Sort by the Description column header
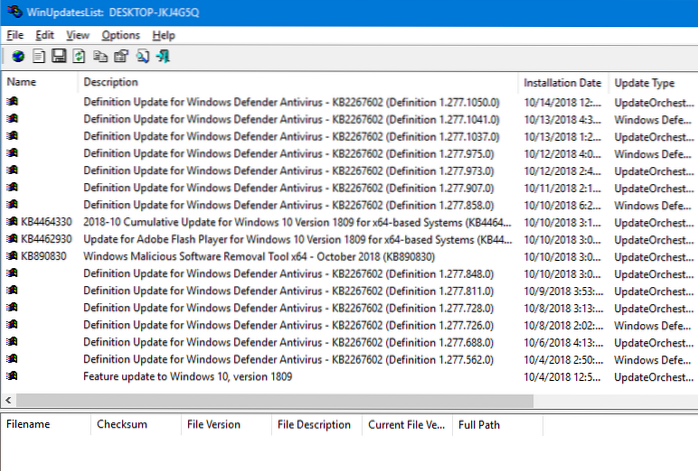Image resolution: width=698 pixels, height=472 pixels. 298,82
